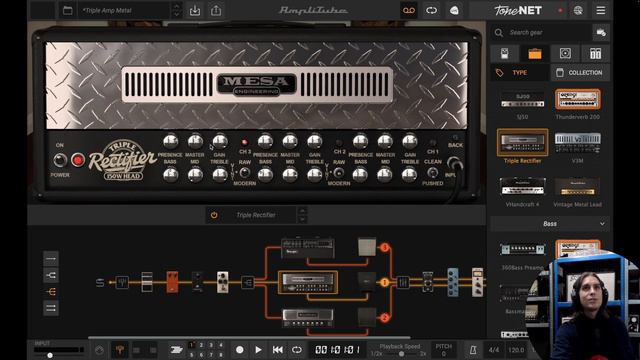Open the tape recorder view
The width and height of the screenshot is (640, 360).
(x=409, y=10)
